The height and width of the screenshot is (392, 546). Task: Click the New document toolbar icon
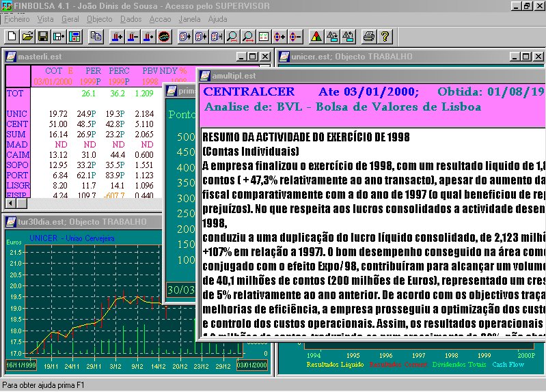pyautogui.click(x=12, y=36)
